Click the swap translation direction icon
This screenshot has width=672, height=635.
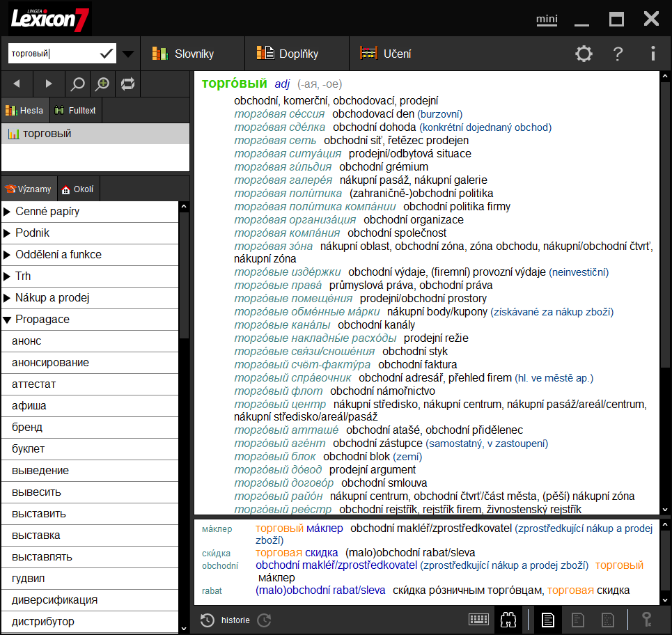[x=127, y=84]
